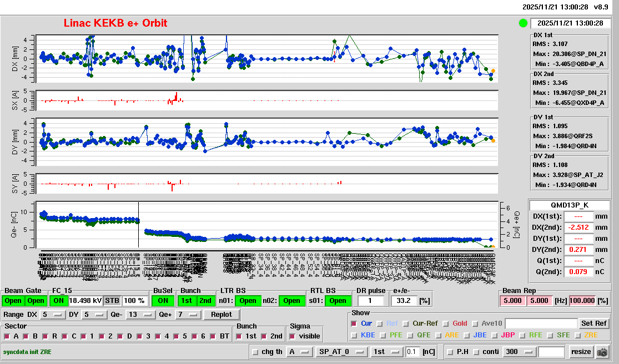Viewport: 619px width, 364px height.
Task: Click the LTR BS n02 Open indicator
Action: pyautogui.click(x=291, y=301)
